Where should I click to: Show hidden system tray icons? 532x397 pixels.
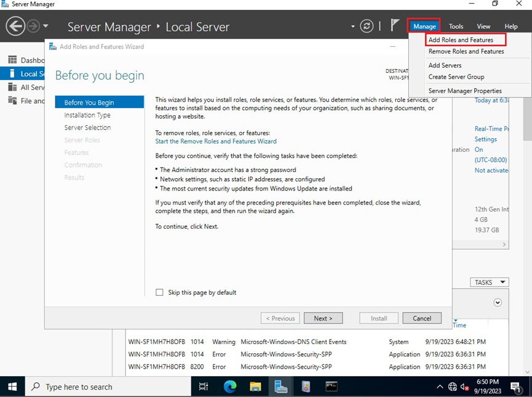(x=440, y=387)
